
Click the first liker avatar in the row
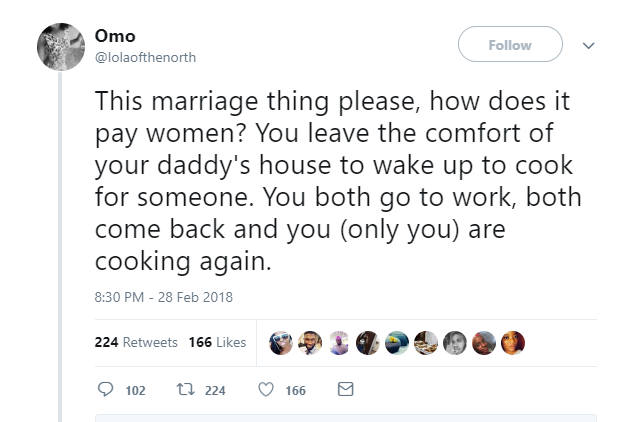point(283,342)
